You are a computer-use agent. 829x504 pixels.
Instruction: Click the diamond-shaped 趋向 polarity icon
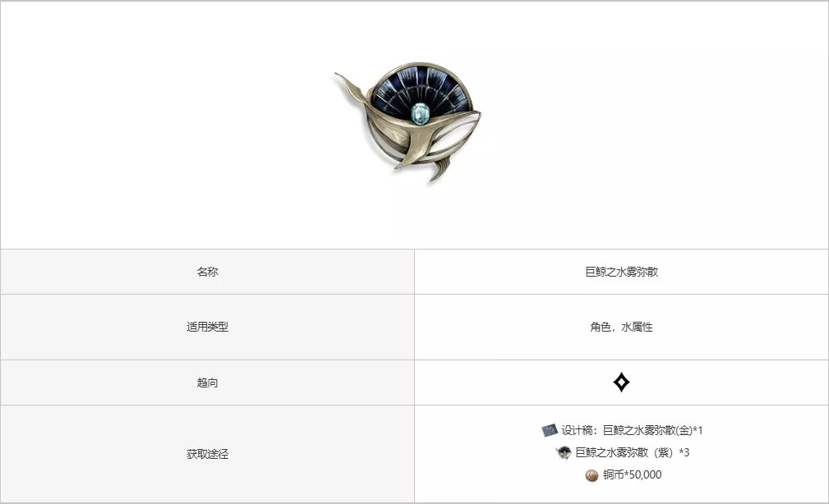[621, 383]
